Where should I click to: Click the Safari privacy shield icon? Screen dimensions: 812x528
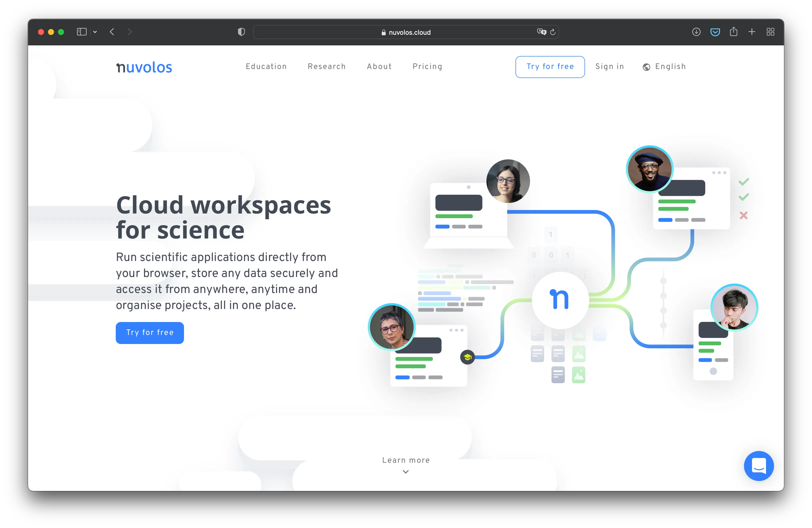pyautogui.click(x=241, y=32)
